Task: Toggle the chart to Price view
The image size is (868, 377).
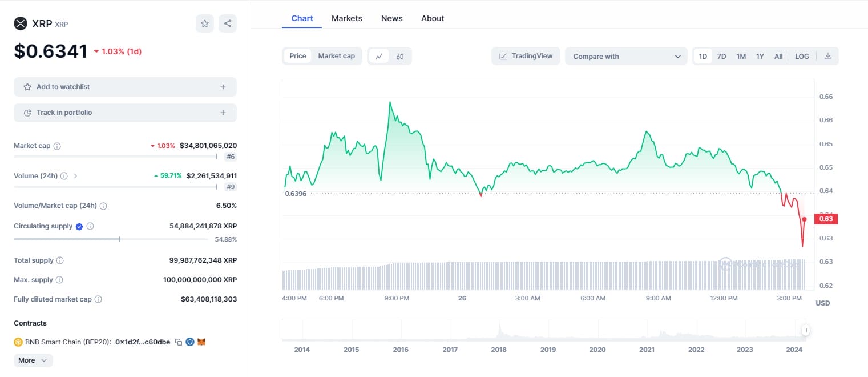Action: pyautogui.click(x=298, y=56)
